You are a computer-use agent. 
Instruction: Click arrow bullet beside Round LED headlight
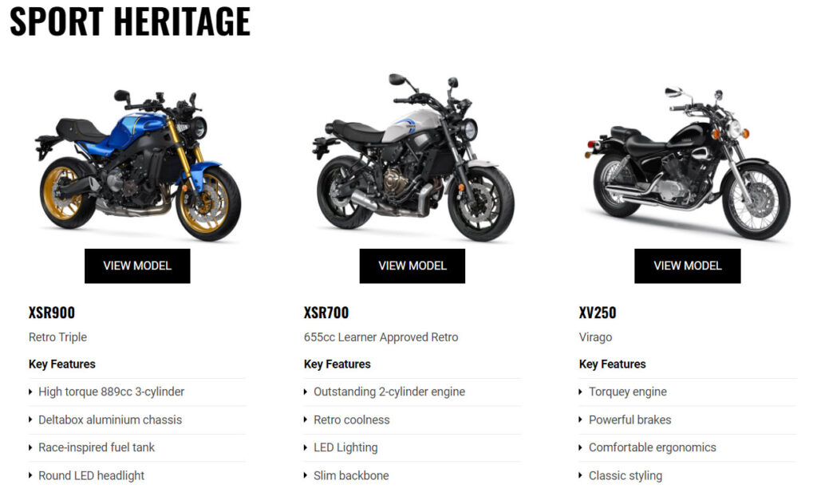coord(30,475)
